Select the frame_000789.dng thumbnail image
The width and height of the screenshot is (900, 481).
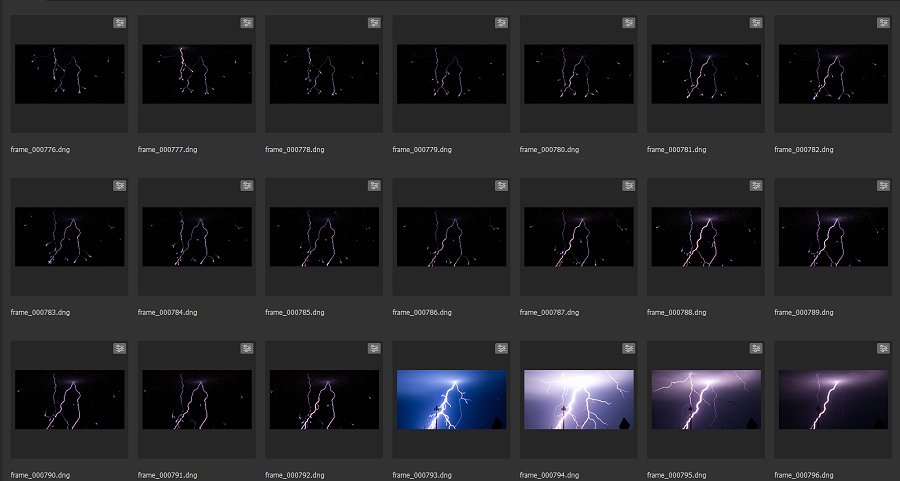tap(833, 236)
